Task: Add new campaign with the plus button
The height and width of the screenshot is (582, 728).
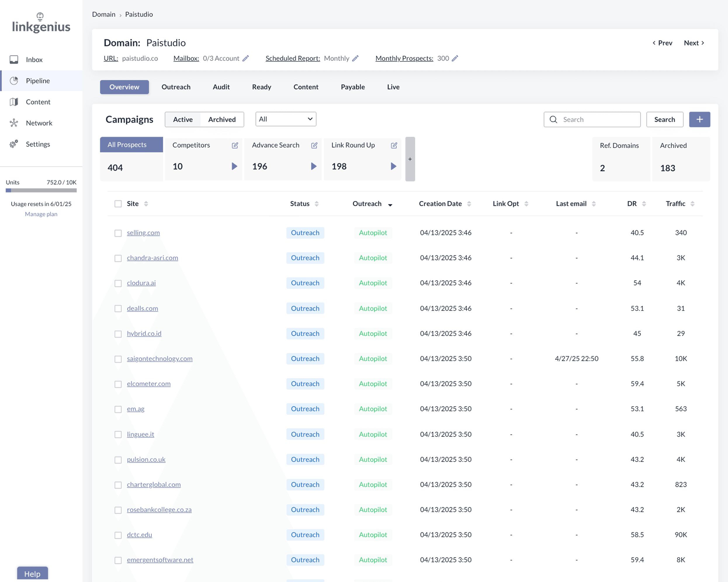Action: click(x=700, y=119)
